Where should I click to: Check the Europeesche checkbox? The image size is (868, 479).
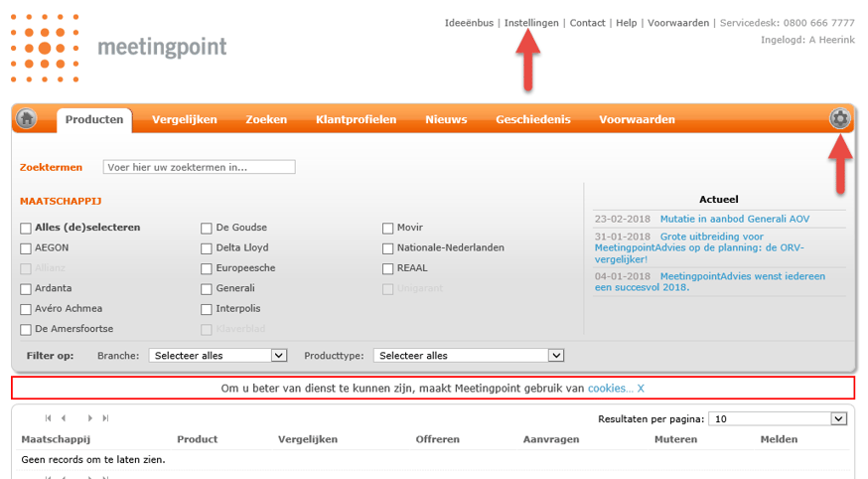[207, 268]
